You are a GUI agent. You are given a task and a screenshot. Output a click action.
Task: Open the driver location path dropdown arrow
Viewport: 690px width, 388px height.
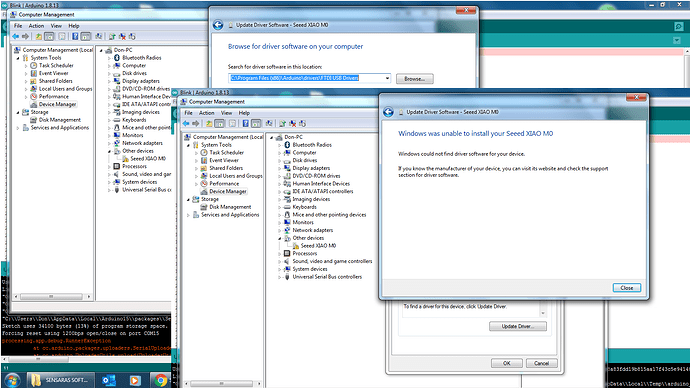[387, 78]
